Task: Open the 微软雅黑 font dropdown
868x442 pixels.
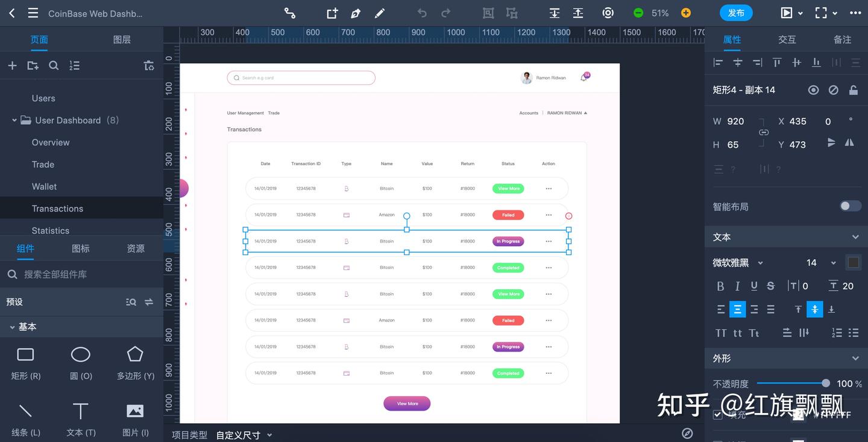Action: coord(738,262)
